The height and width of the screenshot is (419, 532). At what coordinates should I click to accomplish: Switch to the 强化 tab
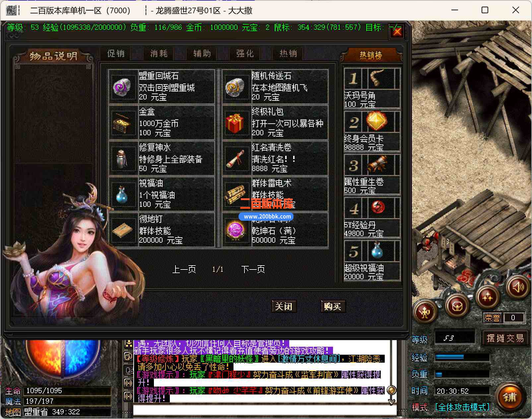tap(245, 53)
